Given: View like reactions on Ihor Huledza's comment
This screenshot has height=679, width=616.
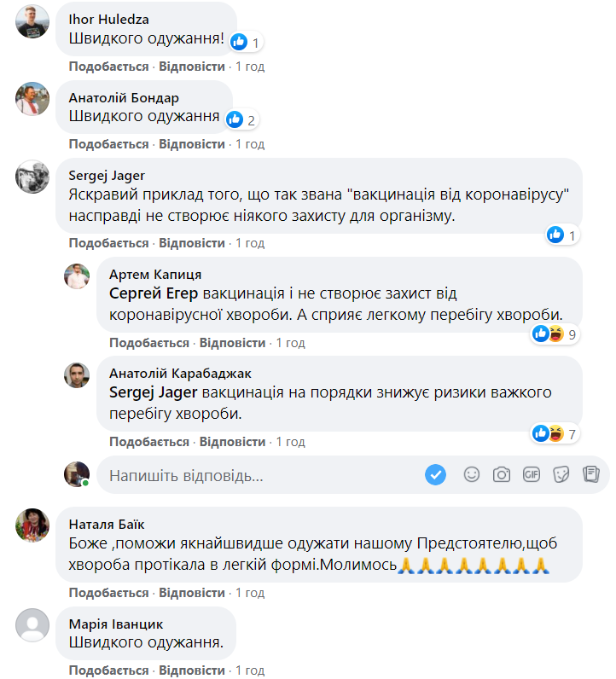Looking at the screenshot, I should (x=245, y=42).
